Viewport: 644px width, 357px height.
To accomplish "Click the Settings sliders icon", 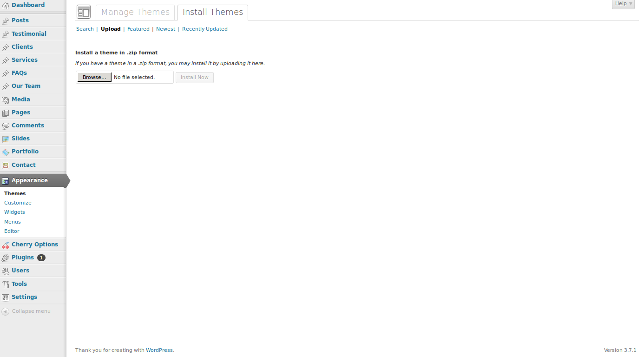I will (x=6, y=297).
